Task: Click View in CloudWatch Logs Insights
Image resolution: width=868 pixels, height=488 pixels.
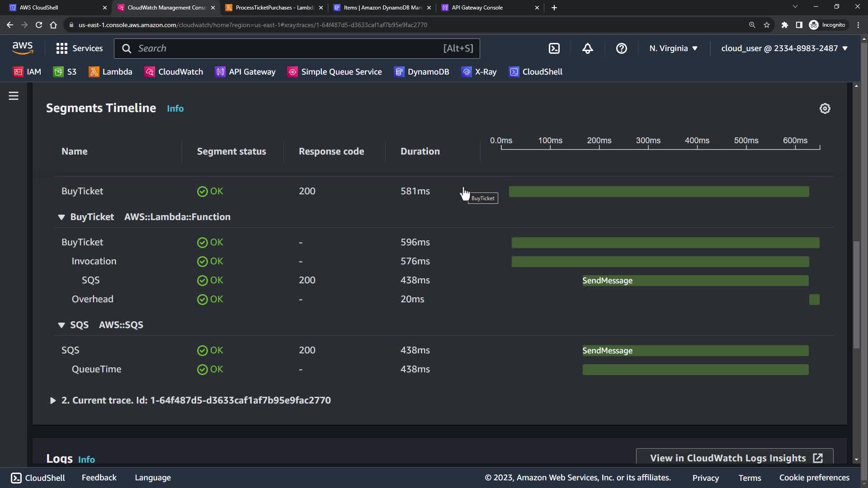Action: [x=734, y=458]
